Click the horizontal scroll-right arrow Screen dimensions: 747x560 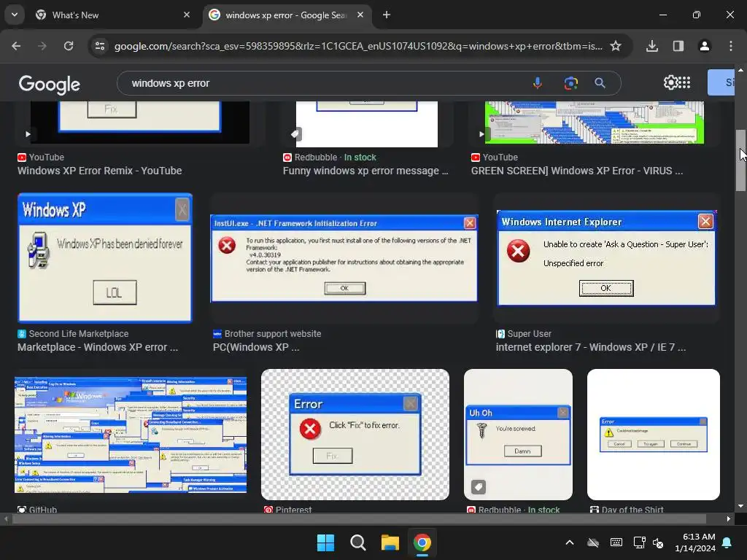click(x=729, y=519)
